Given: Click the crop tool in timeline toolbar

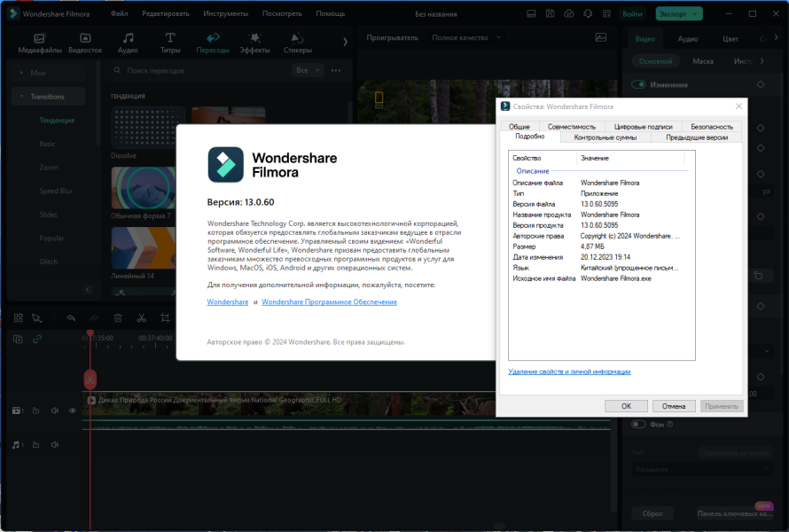Looking at the screenshot, I should [165, 317].
